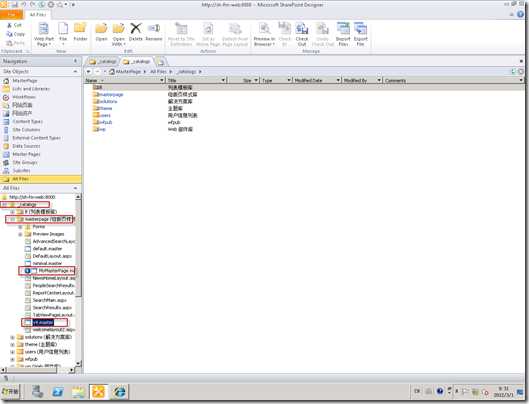Click the Export File ribbon button
The height and width of the screenshot is (404, 529).
pos(360,34)
